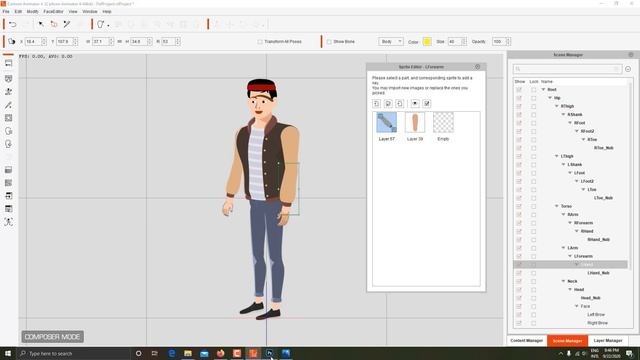Activate the bone editing wand tool
This screenshot has width=640, height=360.
pyautogui.click(x=67, y=24)
